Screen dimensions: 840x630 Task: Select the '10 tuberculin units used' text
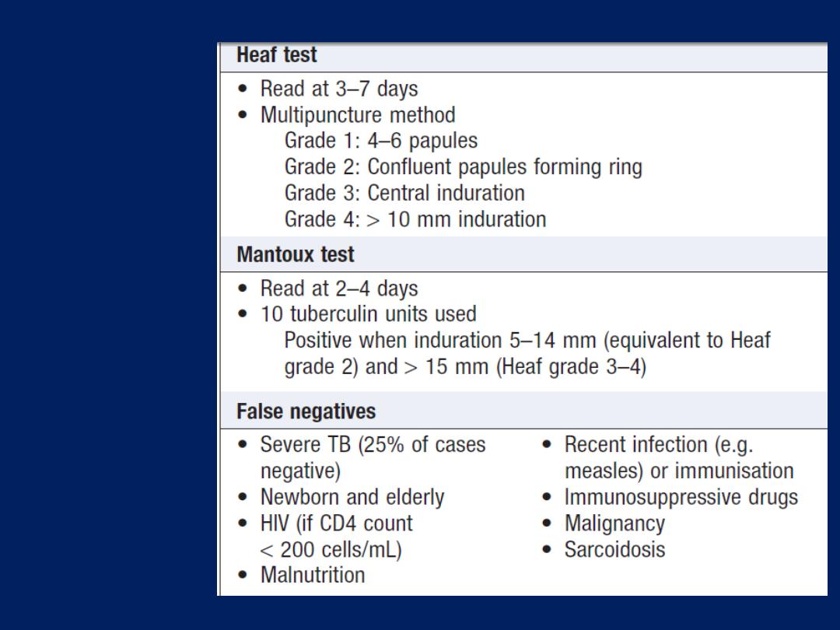[x=369, y=314]
